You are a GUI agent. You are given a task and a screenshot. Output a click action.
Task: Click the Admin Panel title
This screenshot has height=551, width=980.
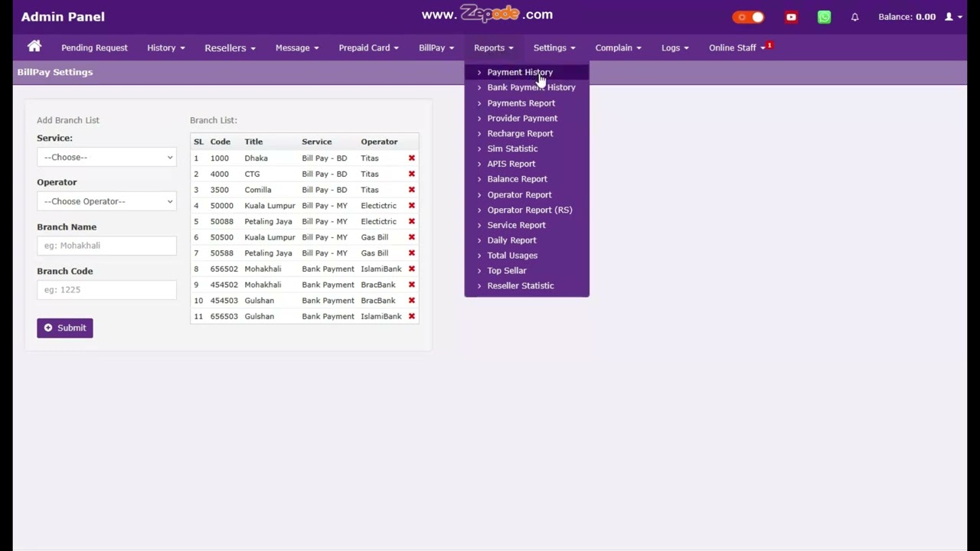pyautogui.click(x=63, y=17)
